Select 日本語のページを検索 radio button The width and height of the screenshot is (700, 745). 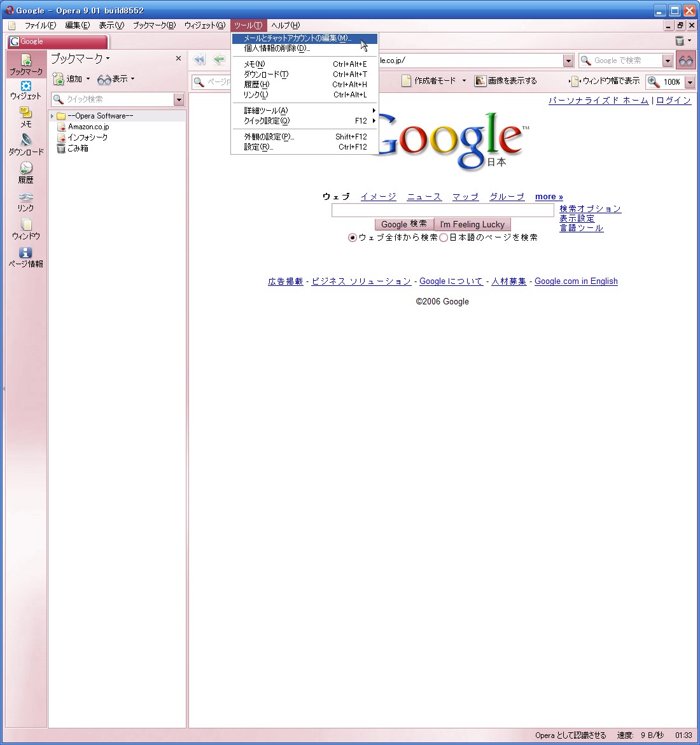tap(444, 238)
